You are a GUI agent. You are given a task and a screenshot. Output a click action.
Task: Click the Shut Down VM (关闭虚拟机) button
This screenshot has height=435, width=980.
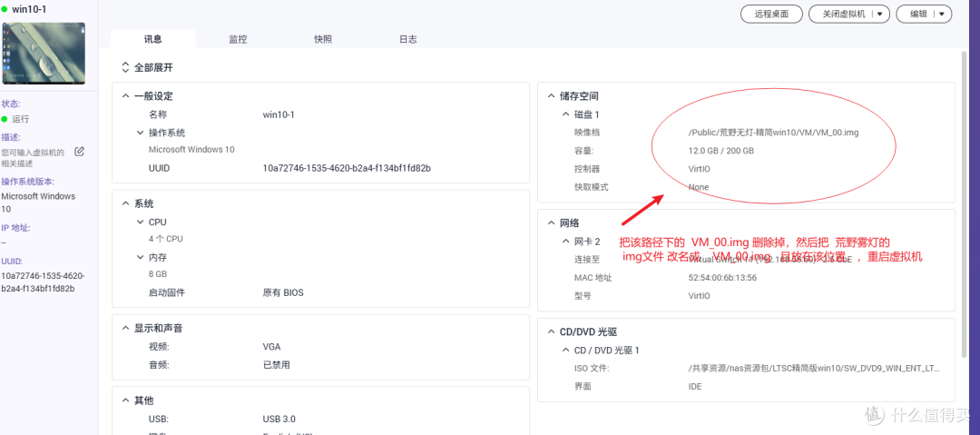click(844, 14)
